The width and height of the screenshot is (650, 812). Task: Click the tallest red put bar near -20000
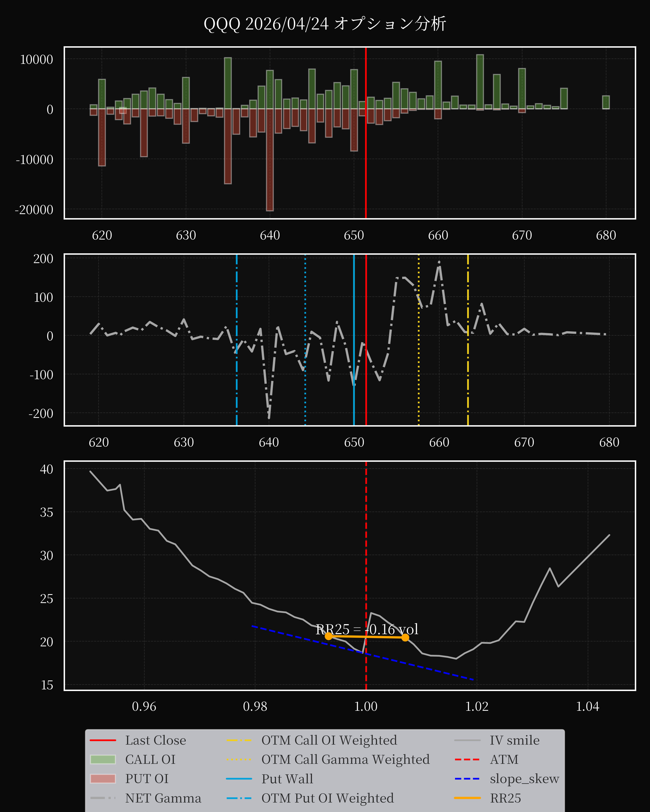(x=270, y=160)
